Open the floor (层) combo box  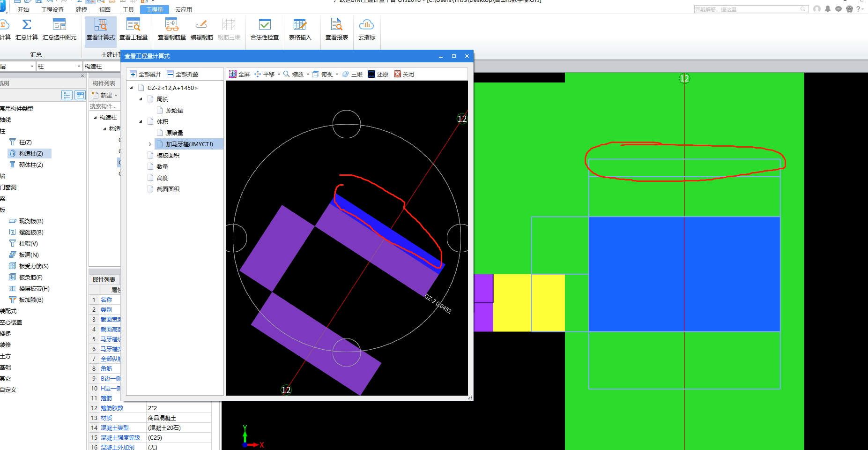(17, 67)
